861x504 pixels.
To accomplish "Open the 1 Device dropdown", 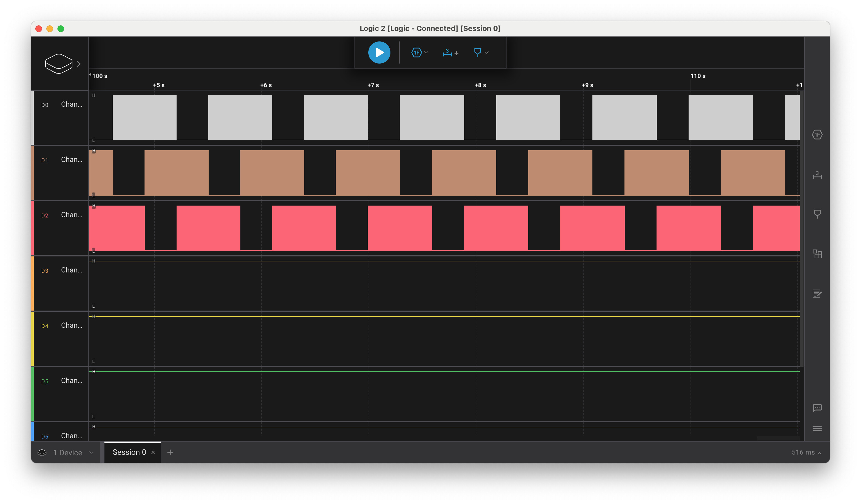I will (x=67, y=452).
